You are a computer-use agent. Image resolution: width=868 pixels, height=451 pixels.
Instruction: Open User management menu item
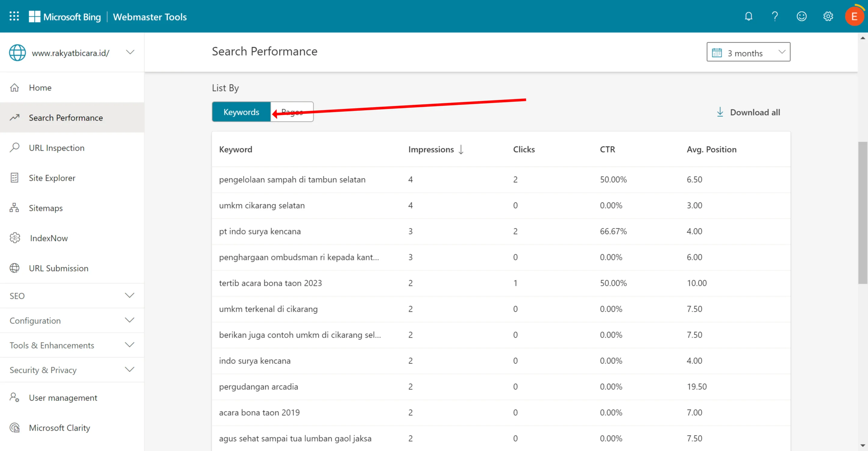coord(72,397)
